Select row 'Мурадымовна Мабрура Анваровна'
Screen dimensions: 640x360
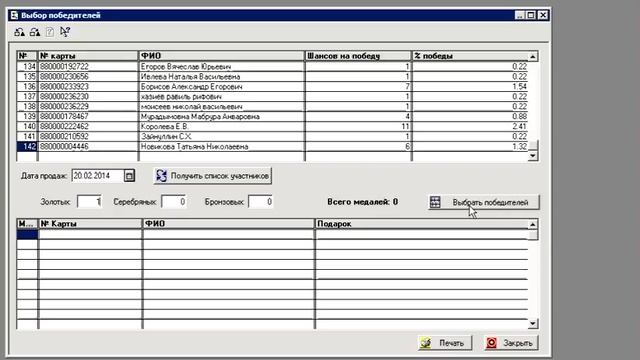point(272,117)
